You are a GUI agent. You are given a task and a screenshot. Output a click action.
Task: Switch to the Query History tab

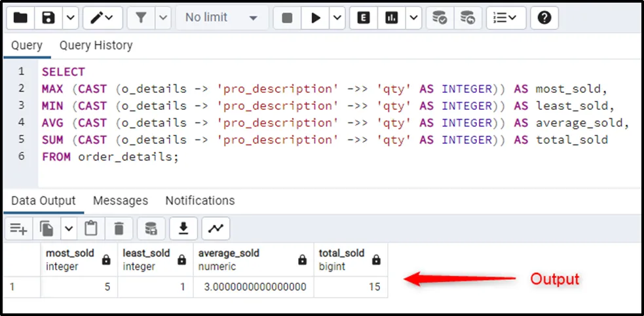(96, 46)
